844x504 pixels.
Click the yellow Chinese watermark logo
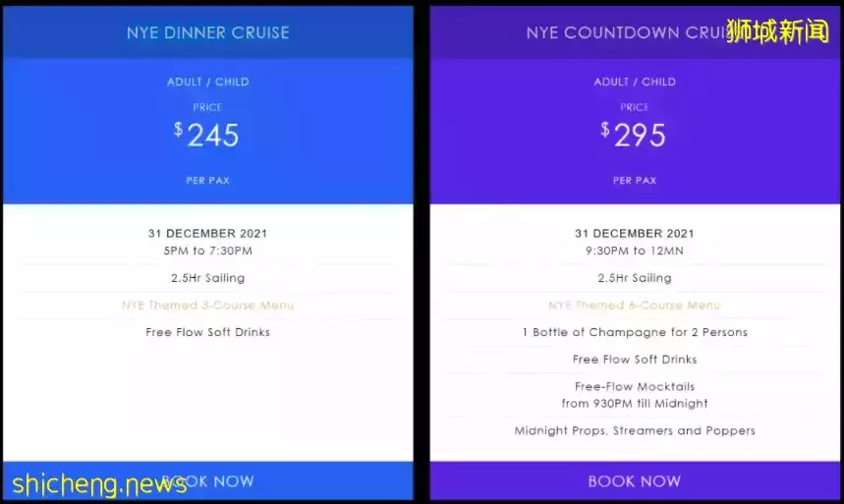coord(778,31)
